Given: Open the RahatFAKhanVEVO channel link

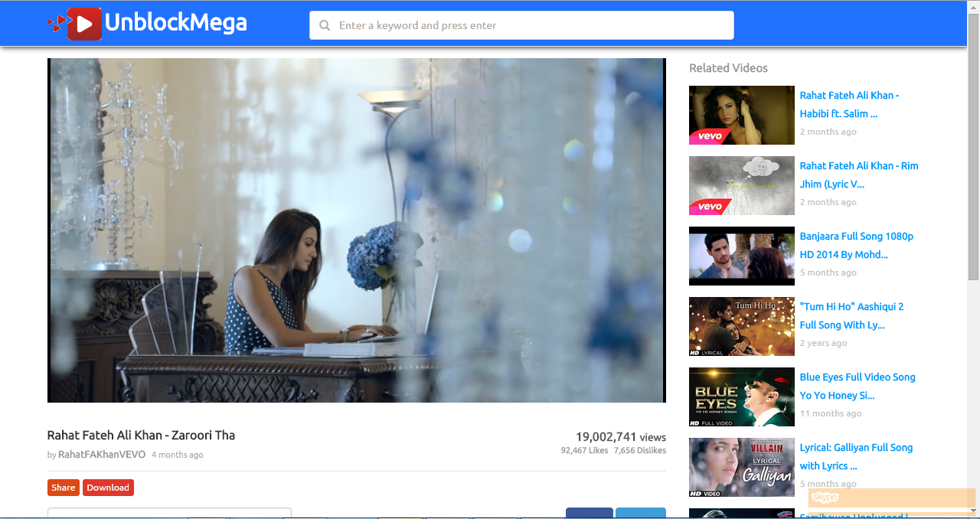Looking at the screenshot, I should coord(102,455).
